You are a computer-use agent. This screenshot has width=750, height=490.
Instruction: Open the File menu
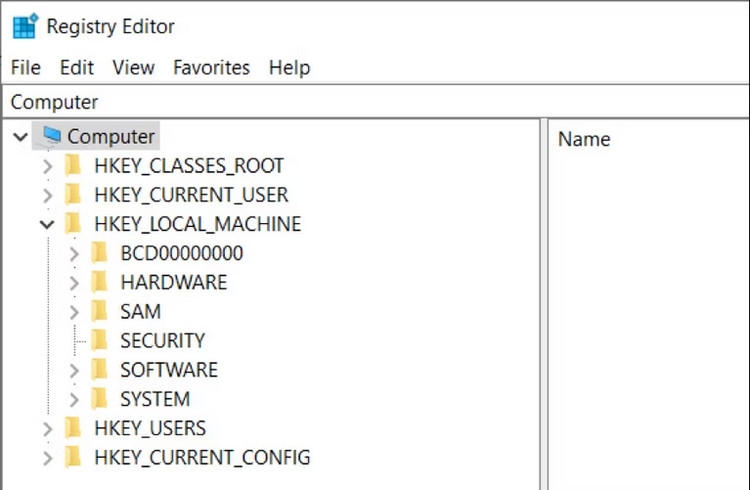(26, 67)
